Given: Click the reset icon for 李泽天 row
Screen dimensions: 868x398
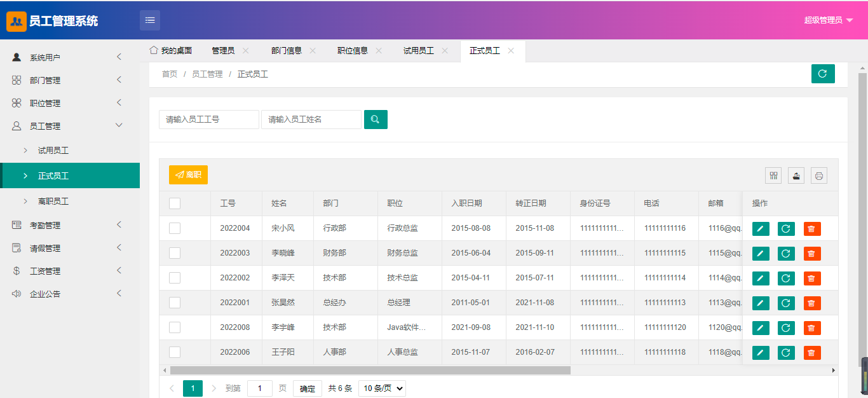Looking at the screenshot, I should (x=786, y=278).
